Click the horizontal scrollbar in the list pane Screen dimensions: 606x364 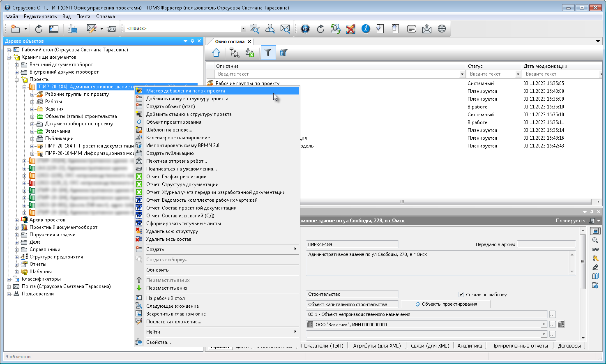point(402,202)
